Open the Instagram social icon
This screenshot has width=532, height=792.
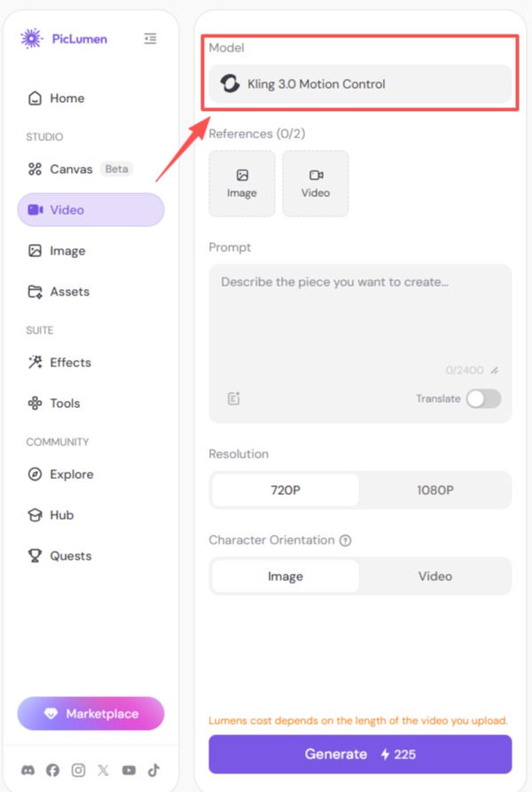pos(78,770)
